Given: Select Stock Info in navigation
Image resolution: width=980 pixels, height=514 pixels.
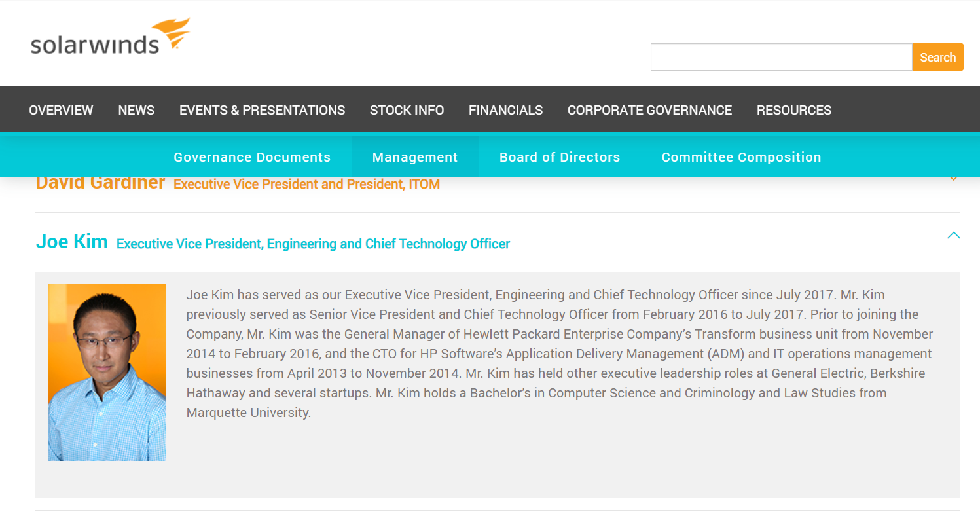Looking at the screenshot, I should point(407,110).
